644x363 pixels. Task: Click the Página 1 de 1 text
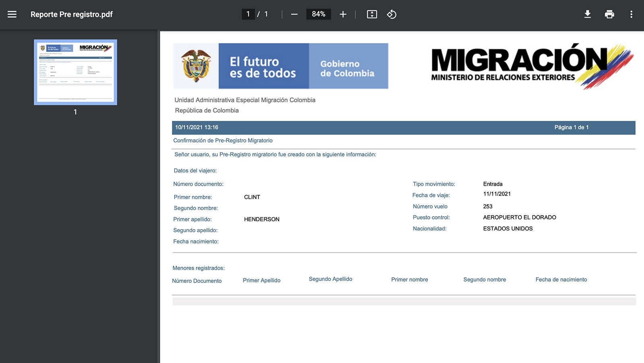(x=572, y=127)
